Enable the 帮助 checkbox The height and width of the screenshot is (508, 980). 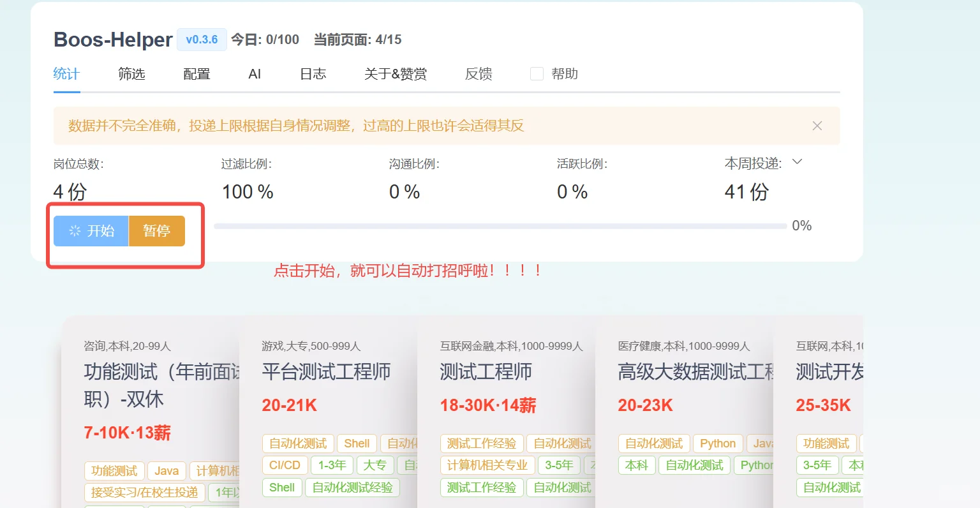click(537, 73)
